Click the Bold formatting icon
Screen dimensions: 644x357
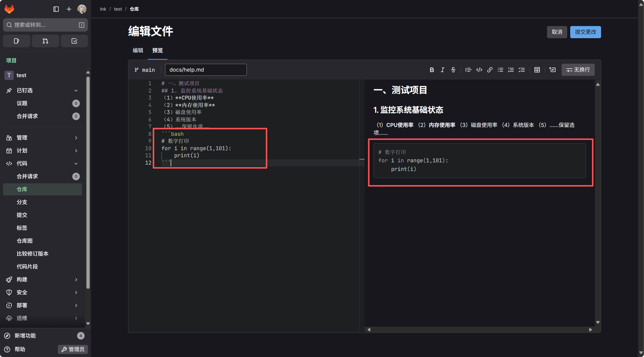[432, 70]
